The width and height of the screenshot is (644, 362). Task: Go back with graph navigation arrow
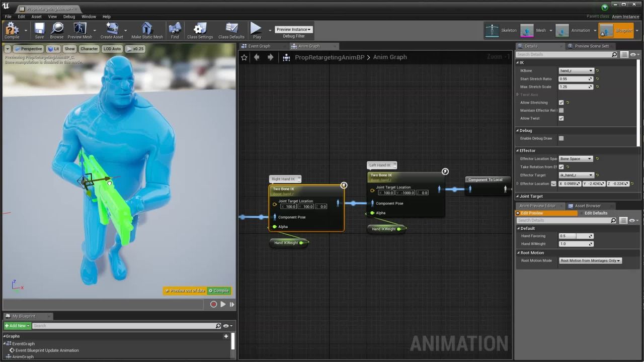[x=257, y=57]
